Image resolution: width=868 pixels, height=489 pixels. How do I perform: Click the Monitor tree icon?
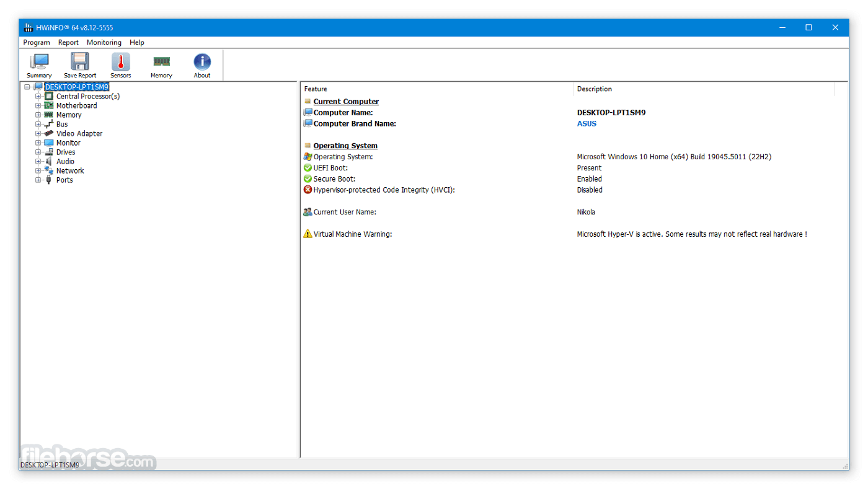click(49, 143)
